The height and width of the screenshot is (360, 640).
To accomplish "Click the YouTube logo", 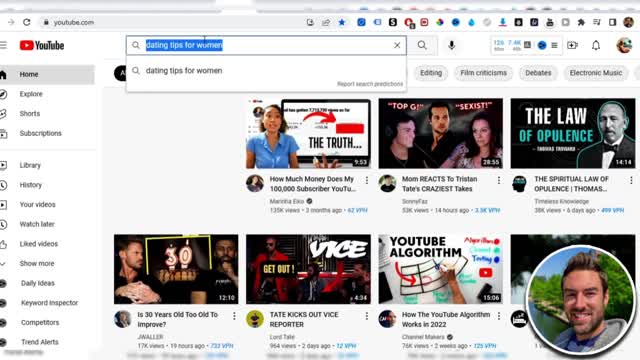I will pyautogui.click(x=42, y=45).
